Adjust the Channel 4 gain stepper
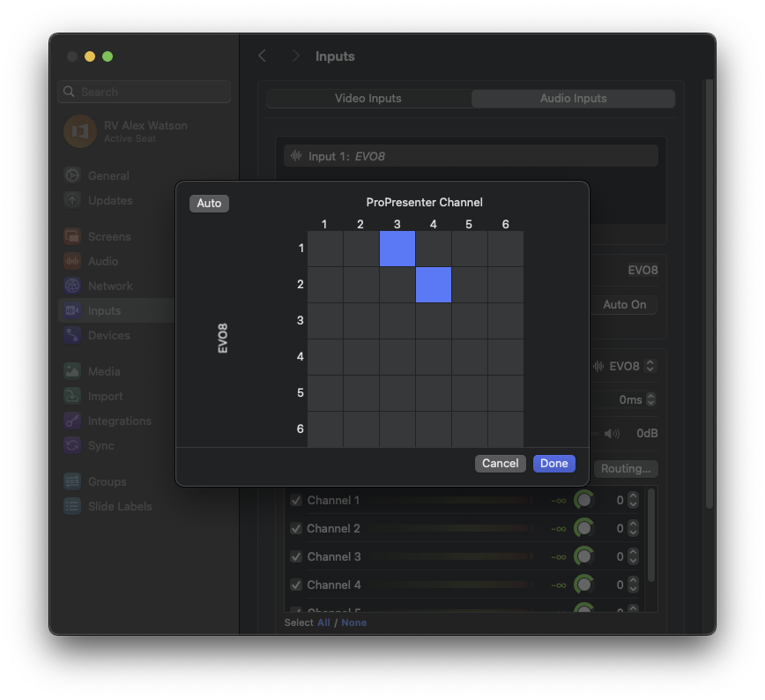Screen dimensions: 765x700 point(633,585)
